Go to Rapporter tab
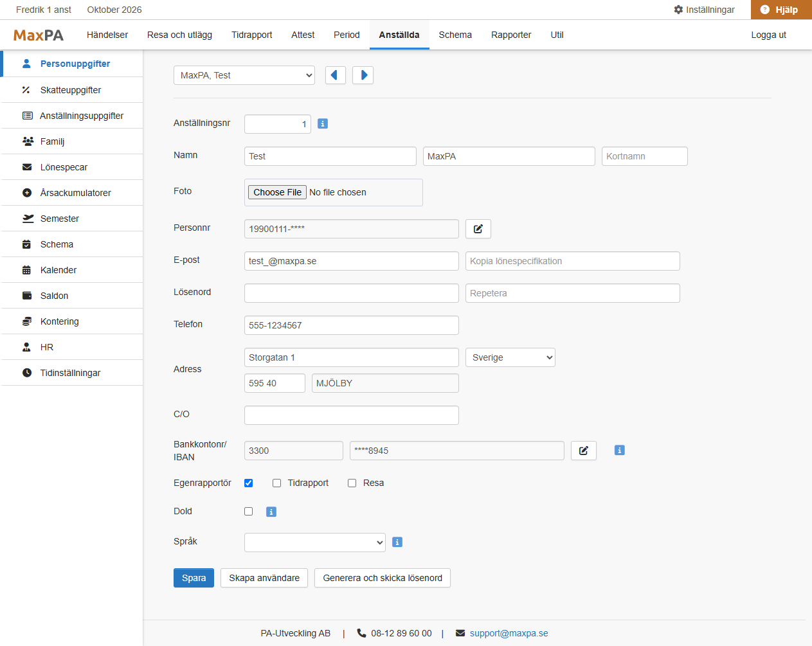The image size is (812, 646). pos(511,35)
